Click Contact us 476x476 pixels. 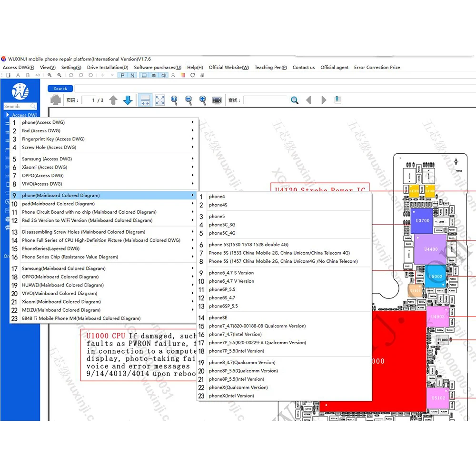click(304, 68)
